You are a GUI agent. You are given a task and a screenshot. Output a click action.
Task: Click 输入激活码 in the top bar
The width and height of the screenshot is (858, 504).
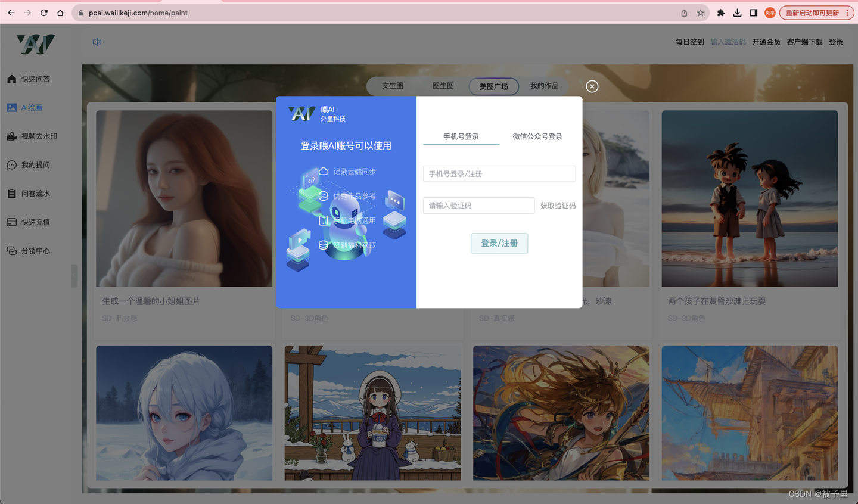tap(728, 42)
